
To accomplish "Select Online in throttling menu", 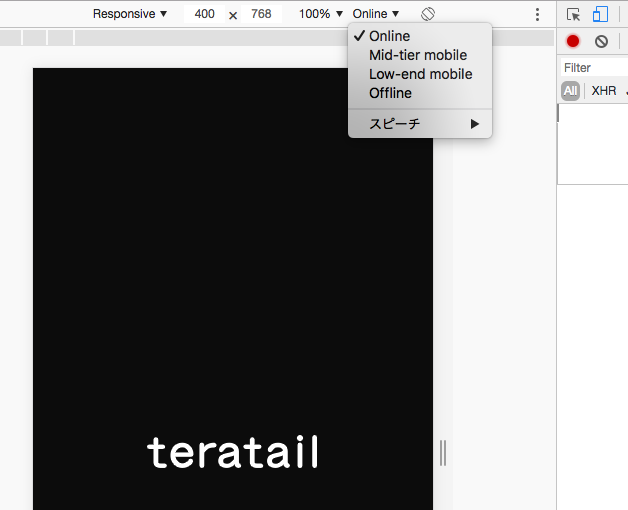I will 420,36.
